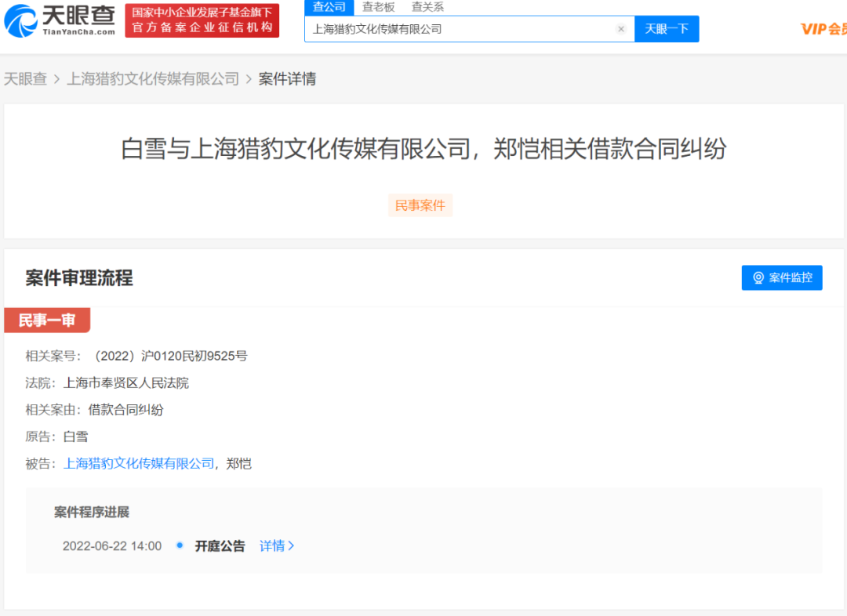Click the 案件详情 breadcrumb text
Image resolution: width=847 pixels, height=616 pixels.
click(x=287, y=79)
